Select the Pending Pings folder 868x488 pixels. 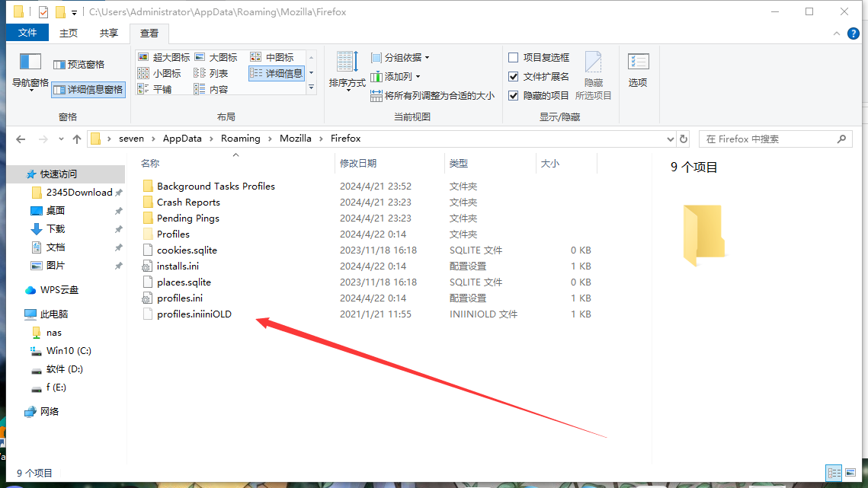point(187,218)
